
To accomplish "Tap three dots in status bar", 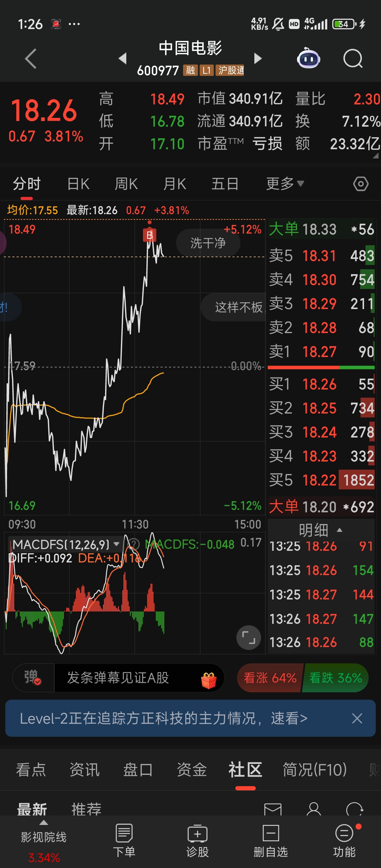I will tap(74, 24).
